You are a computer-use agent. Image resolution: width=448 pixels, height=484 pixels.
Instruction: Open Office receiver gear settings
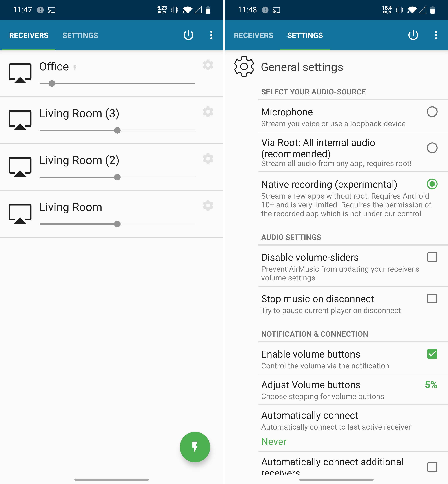208,65
